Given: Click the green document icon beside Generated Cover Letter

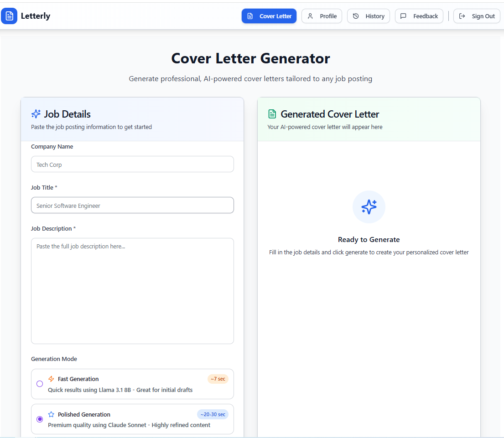Looking at the screenshot, I should point(271,113).
